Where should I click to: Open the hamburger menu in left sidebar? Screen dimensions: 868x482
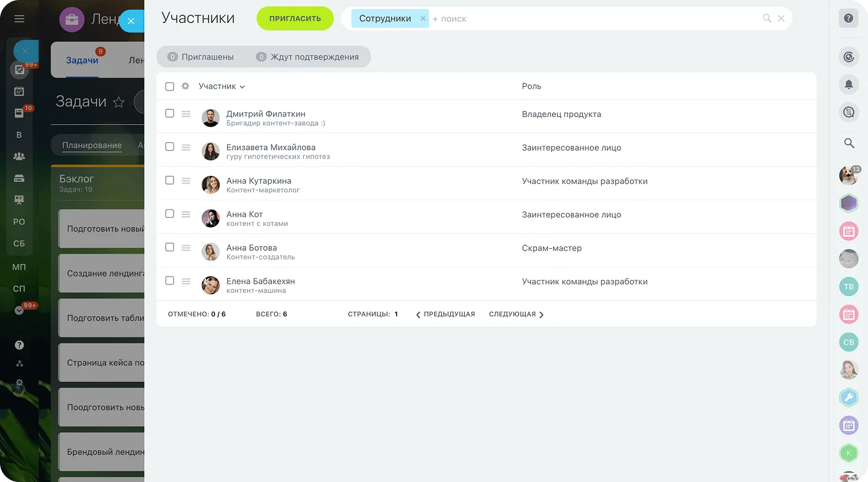[x=19, y=19]
